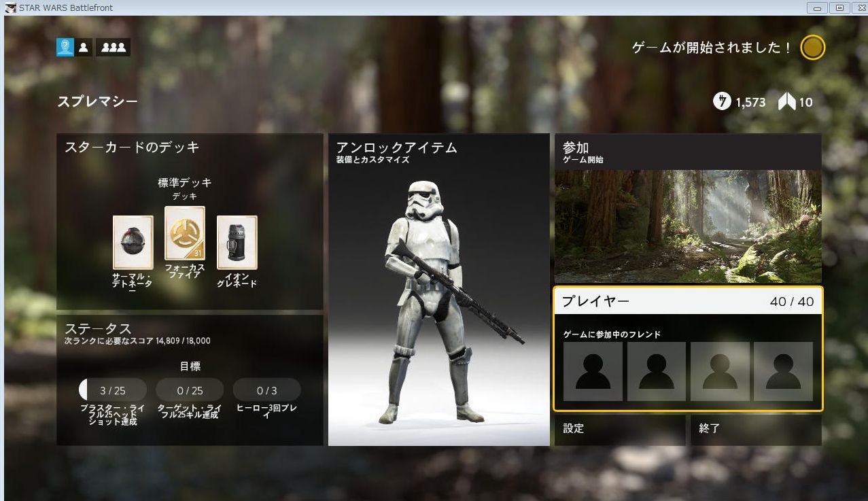Click 終了 to quit
This screenshot has height=501, width=868.
coord(756,430)
